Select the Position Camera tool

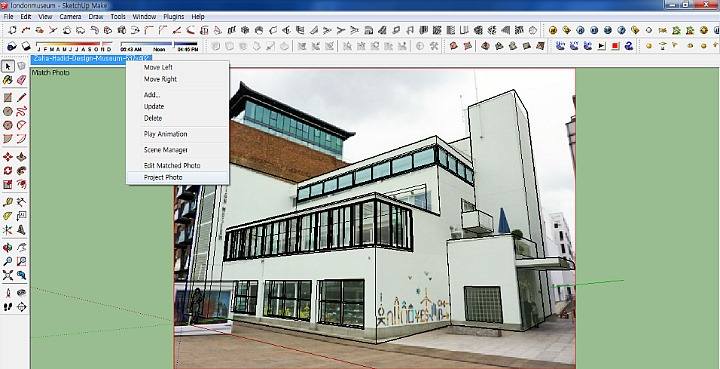click(8, 293)
